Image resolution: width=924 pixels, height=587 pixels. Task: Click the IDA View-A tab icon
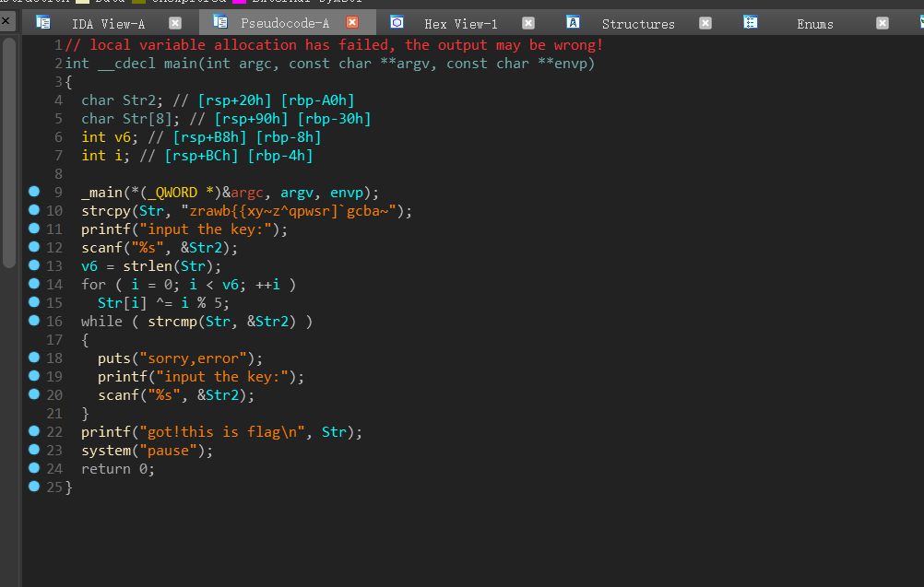(x=43, y=22)
